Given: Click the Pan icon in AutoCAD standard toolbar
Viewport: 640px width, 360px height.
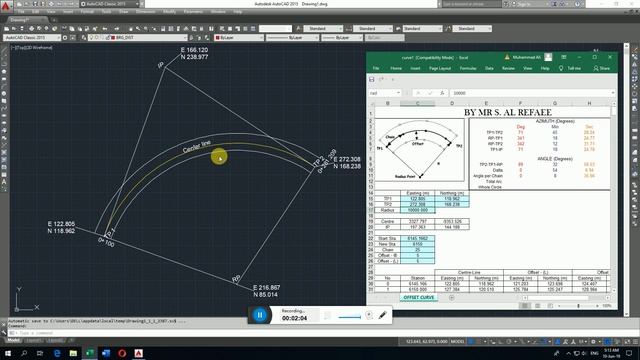Looking at the screenshot, I should (131, 29).
